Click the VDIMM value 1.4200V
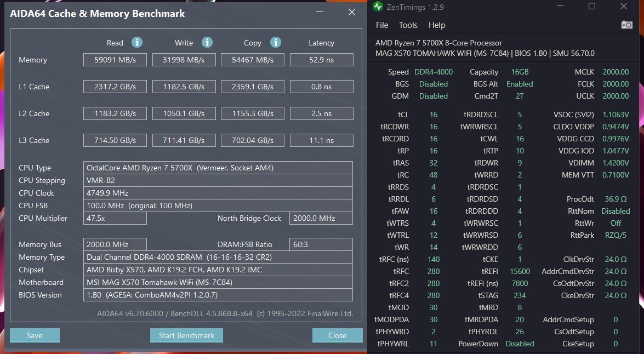 point(615,163)
